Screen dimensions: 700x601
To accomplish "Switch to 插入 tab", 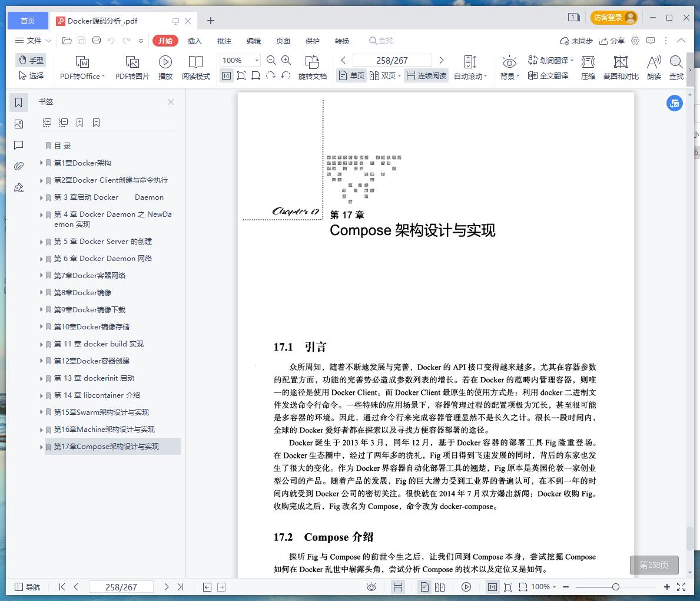I will click(x=195, y=41).
